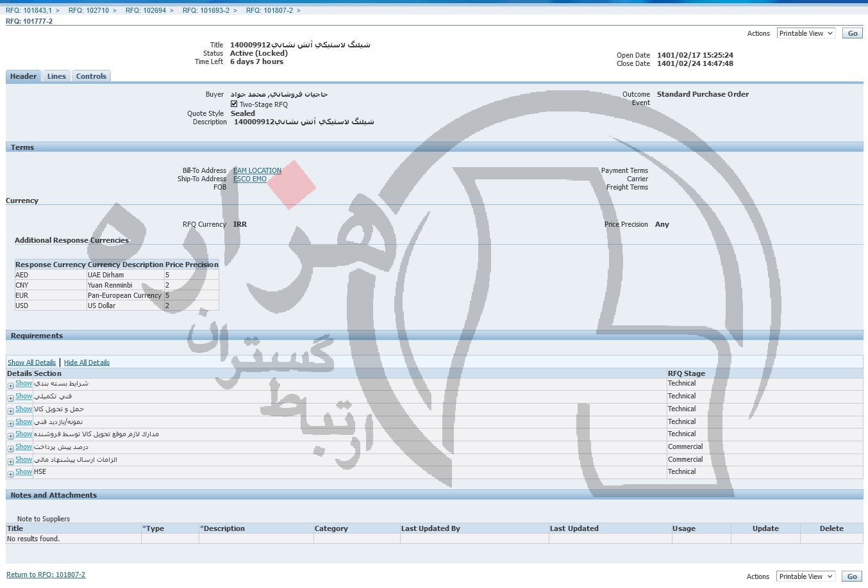The height and width of the screenshot is (588, 868).
Task: Click the Outcome value Standard Purchase Order
Action: coord(703,94)
